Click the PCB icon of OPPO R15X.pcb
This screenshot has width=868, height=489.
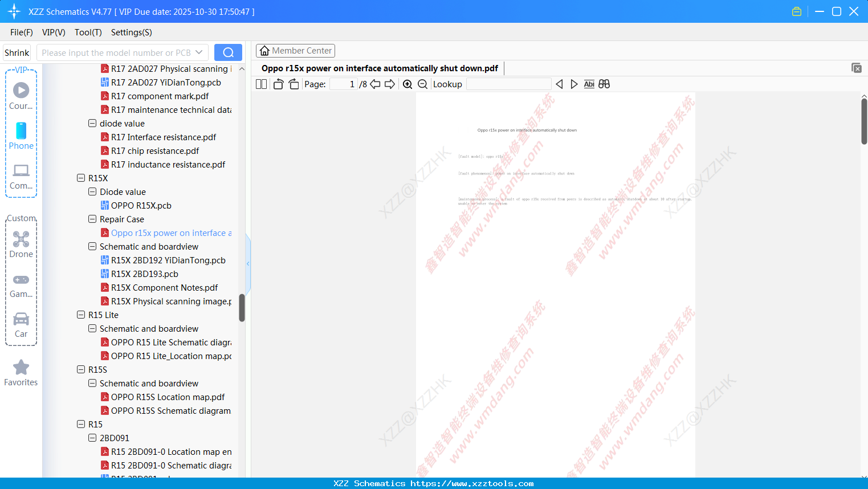pyautogui.click(x=105, y=205)
